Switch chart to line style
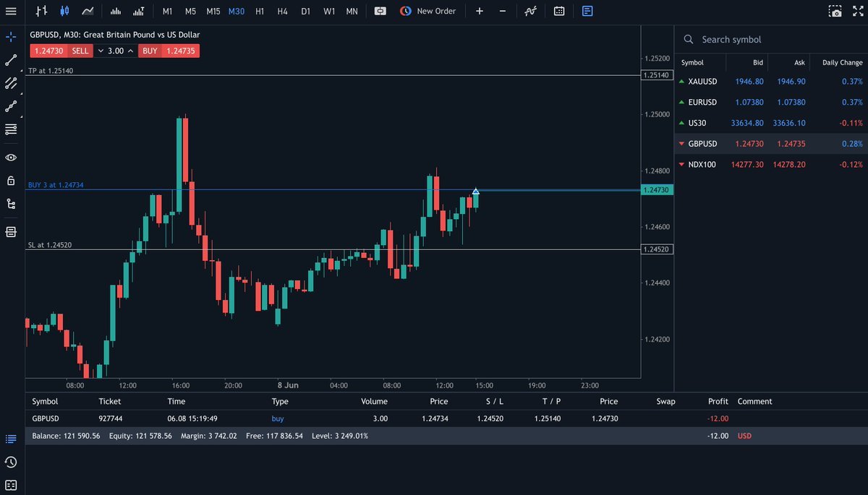Viewport: 868px width, 495px height. coord(88,11)
